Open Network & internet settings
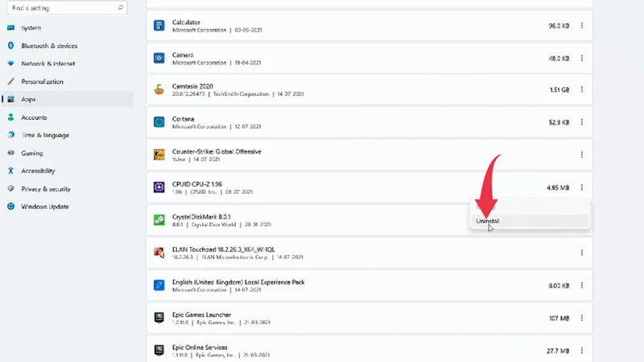Screen dimensions: 644x362 coord(47,64)
